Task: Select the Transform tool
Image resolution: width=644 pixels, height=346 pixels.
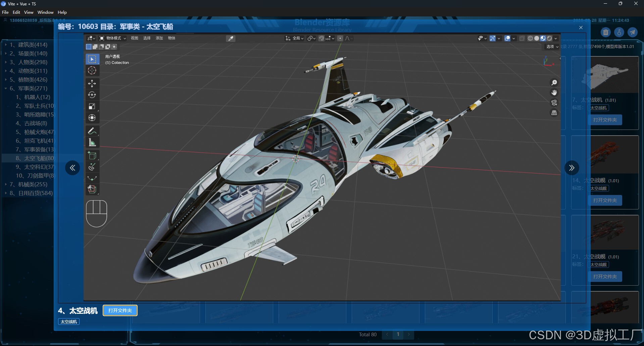Action: pyautogui.click(x=92, y=117)
